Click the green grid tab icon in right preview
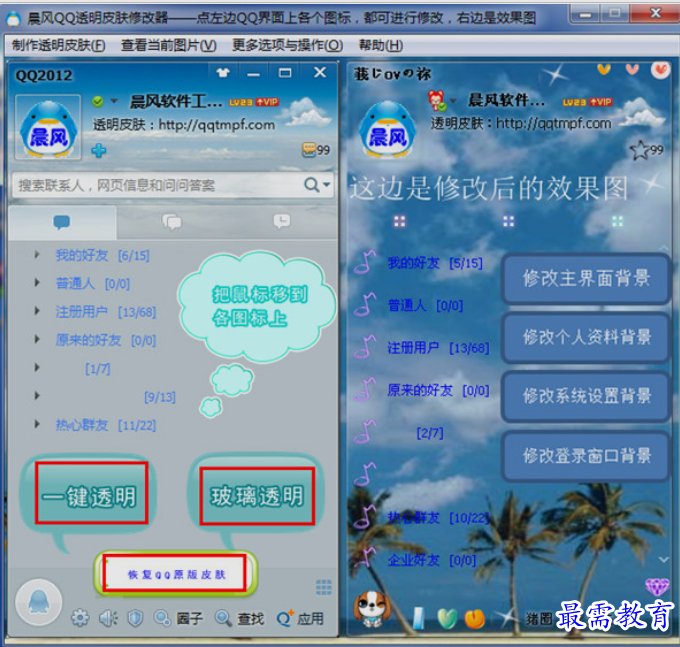680x647 pixels. point(618,222)
